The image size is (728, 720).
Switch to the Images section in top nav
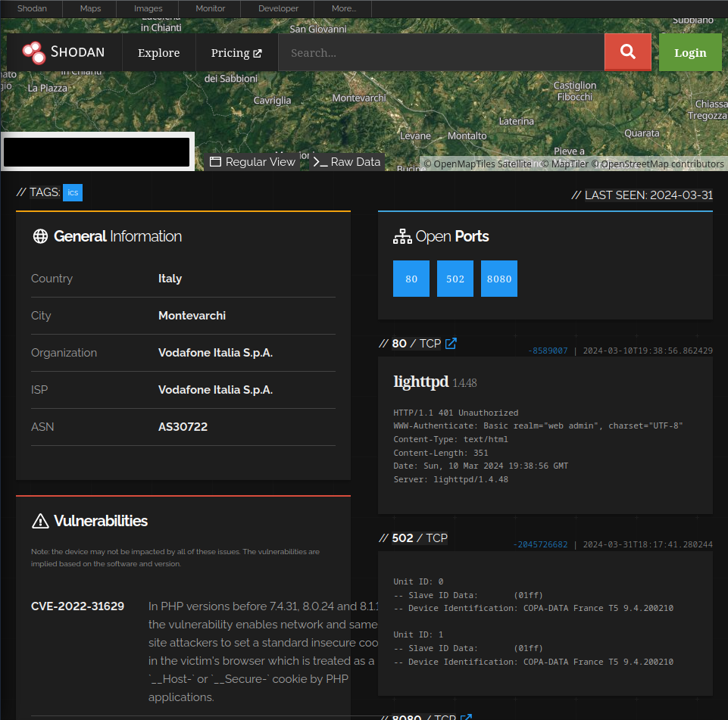(x=148, y=8)
